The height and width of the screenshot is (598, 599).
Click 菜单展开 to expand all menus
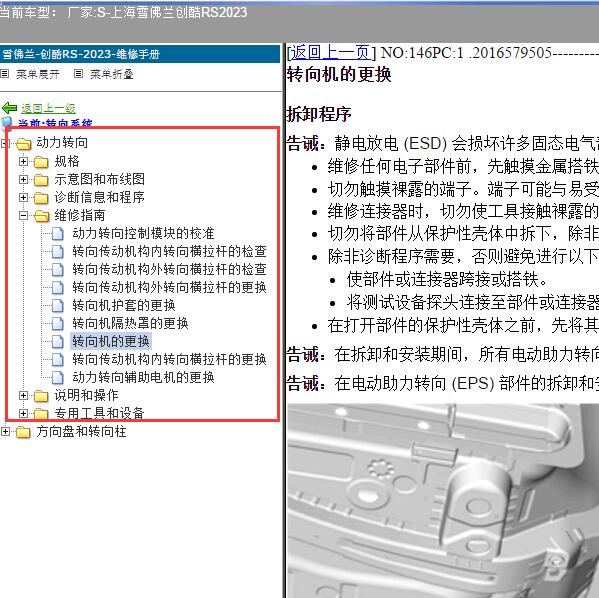37,74
